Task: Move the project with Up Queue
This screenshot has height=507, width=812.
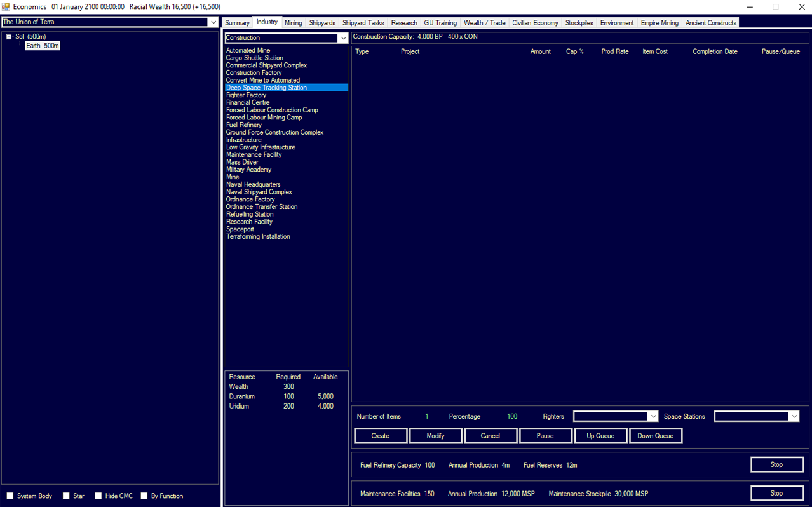Action: pyautogui.click(x=600, y=436)
